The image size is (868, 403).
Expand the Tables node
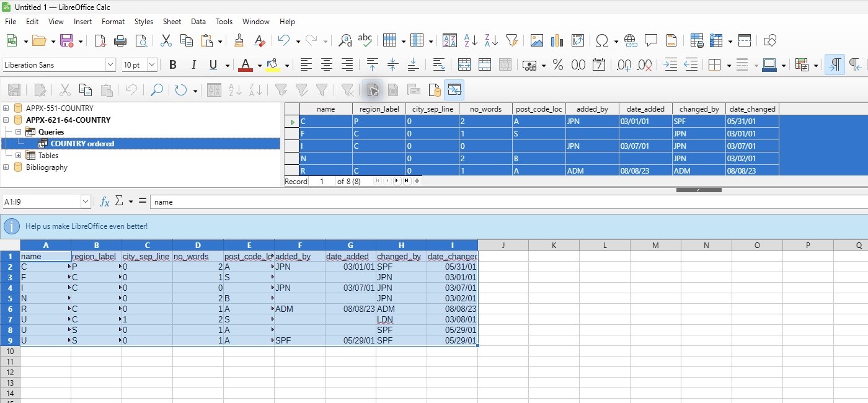tap(18, 156)
